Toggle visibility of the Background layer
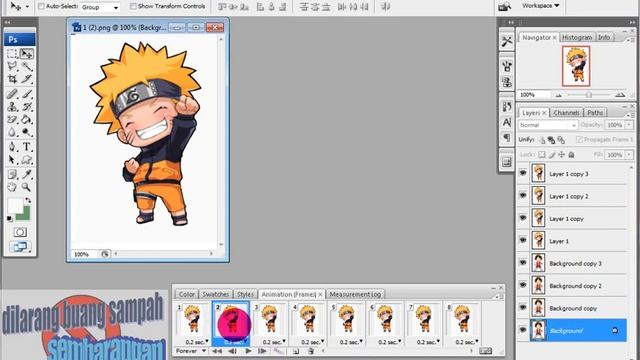 click(x=523, y=330)
